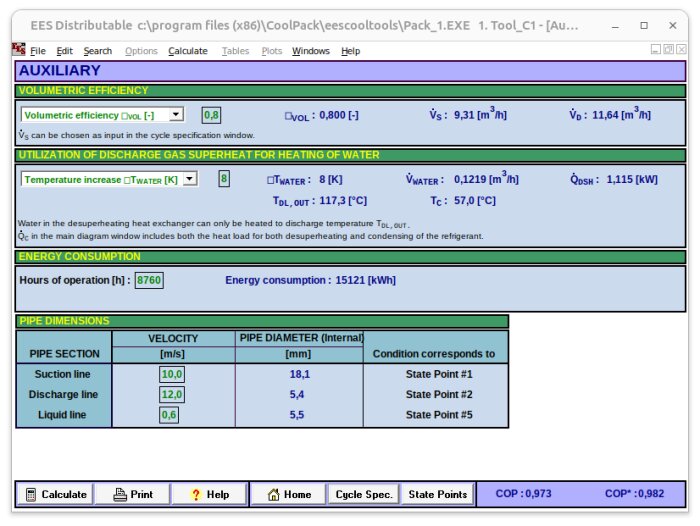Click the discharge line diameter 5,4 value
This screenshot has height=526, width=700.
click(297, 394)
